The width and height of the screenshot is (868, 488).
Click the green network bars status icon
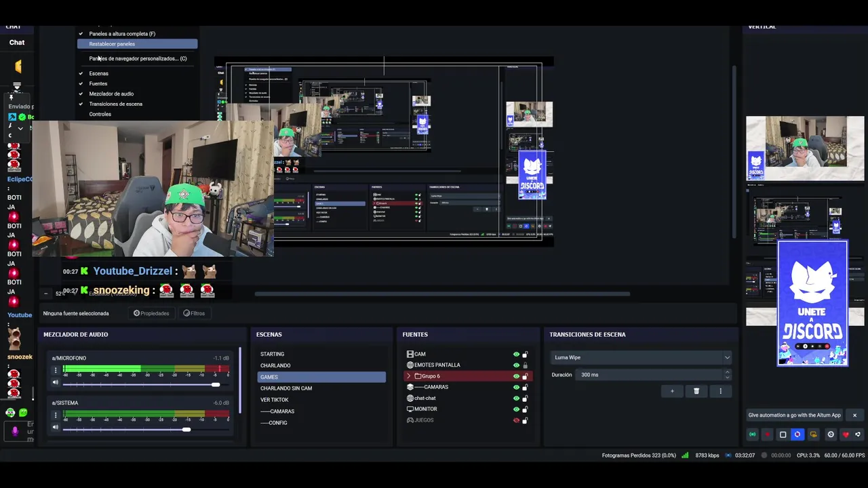point(685,455)
